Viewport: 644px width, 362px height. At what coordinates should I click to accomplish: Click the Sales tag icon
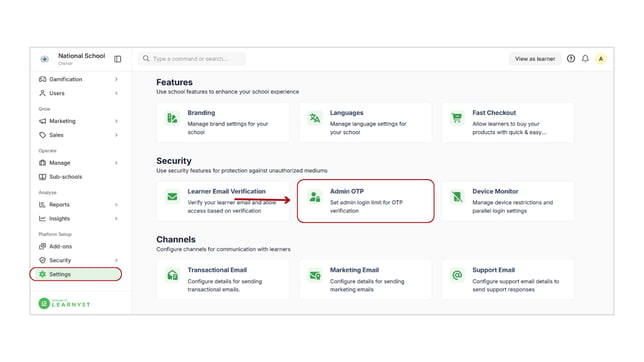point(42,135)
